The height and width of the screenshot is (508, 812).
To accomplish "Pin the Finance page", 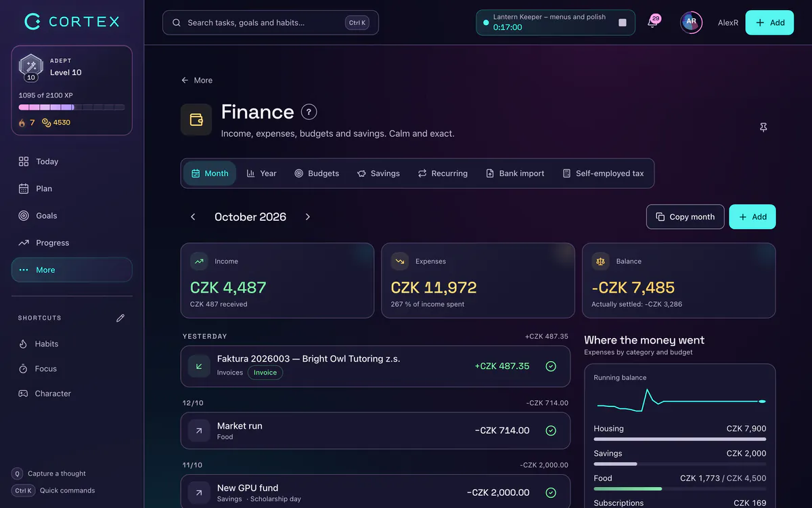I will 763,127.
